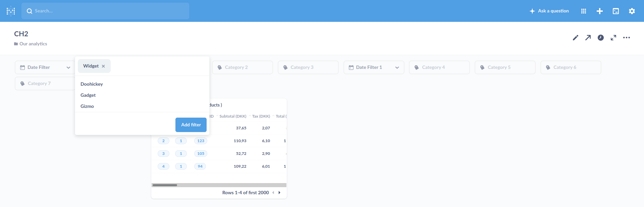
Task: Open the Date Filter dropdown
Action: click(x=45, y=68)
